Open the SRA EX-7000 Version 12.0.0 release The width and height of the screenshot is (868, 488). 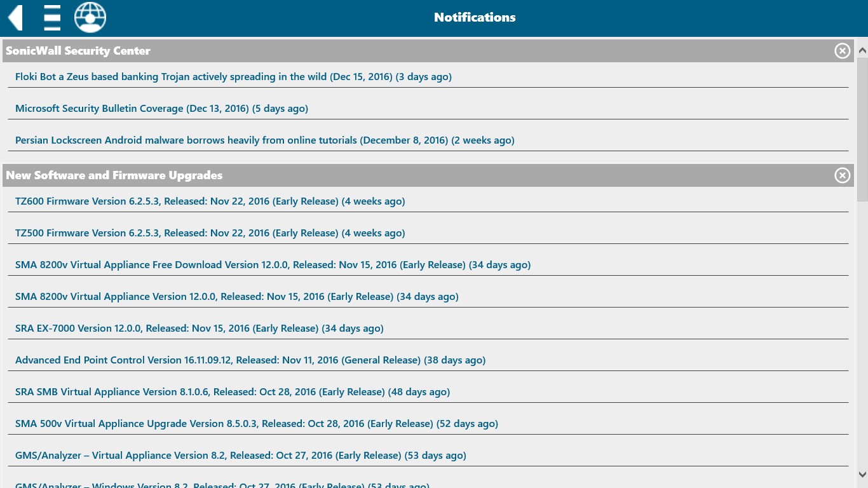click(x=200, y=328)
